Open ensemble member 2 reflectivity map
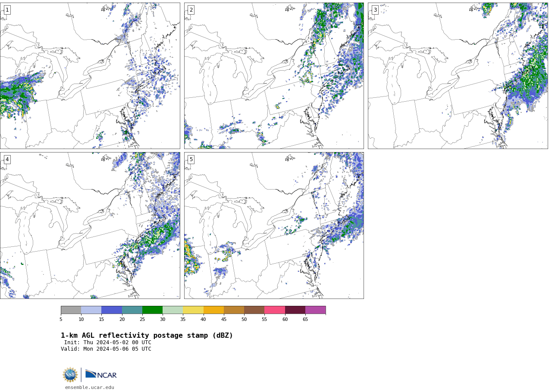552x392 pixels. click(274, 76)
